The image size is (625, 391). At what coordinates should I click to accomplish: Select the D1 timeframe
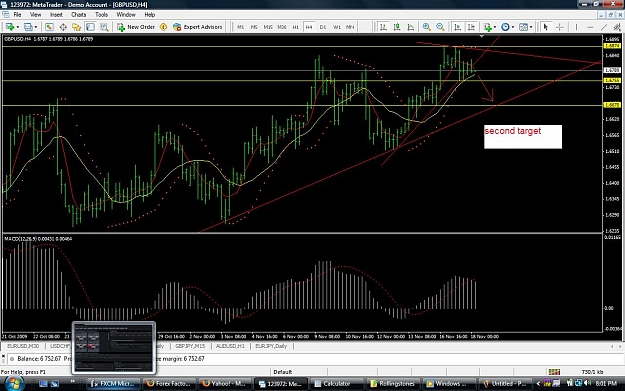(x=323, y=27)
